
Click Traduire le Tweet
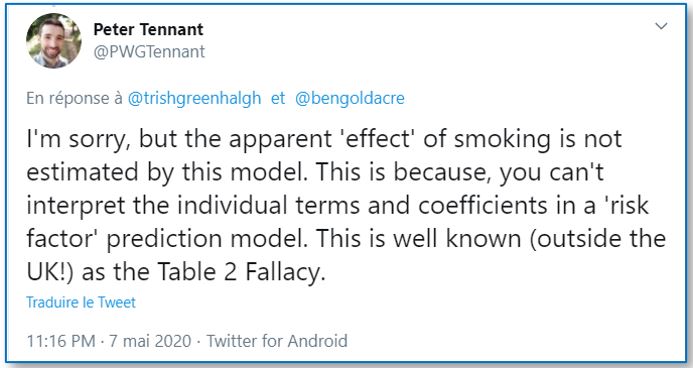point(81,302)
